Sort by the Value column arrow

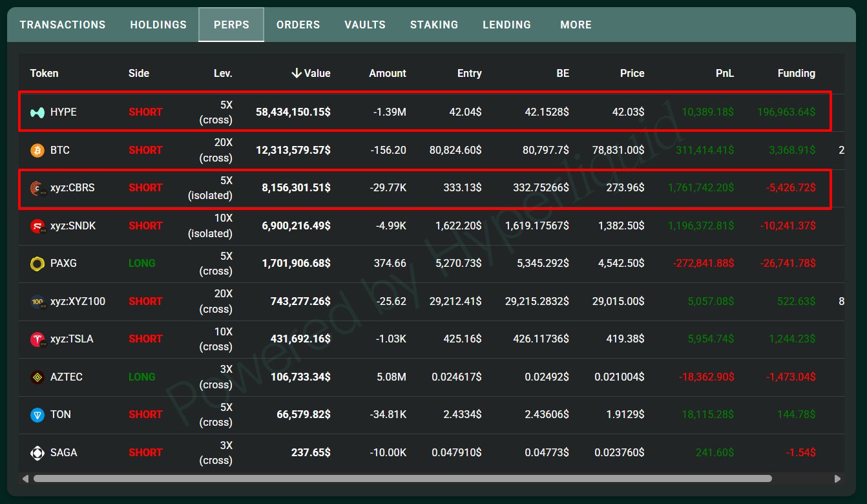pos(297,73)
